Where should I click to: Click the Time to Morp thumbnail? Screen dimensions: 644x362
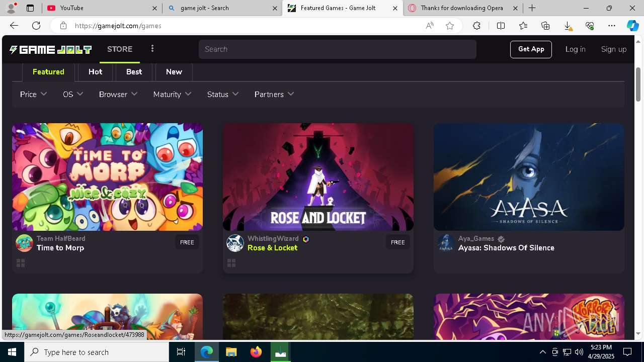(x=107, y=177)
